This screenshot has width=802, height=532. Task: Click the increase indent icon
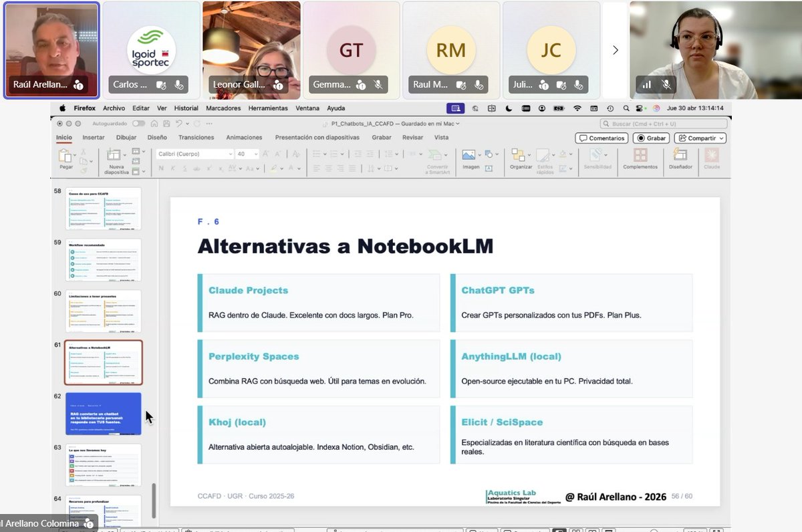pos(370,154)
